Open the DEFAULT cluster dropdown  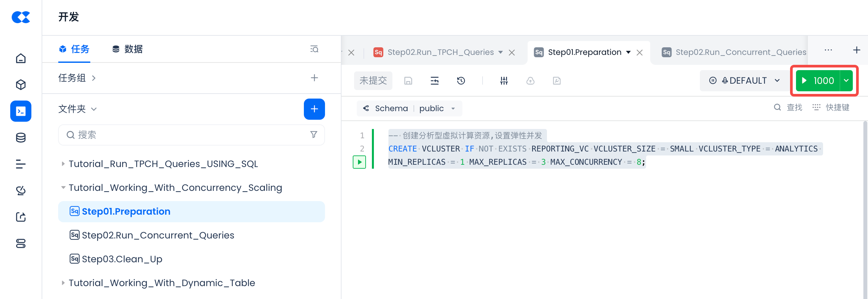tap(744, 81)
